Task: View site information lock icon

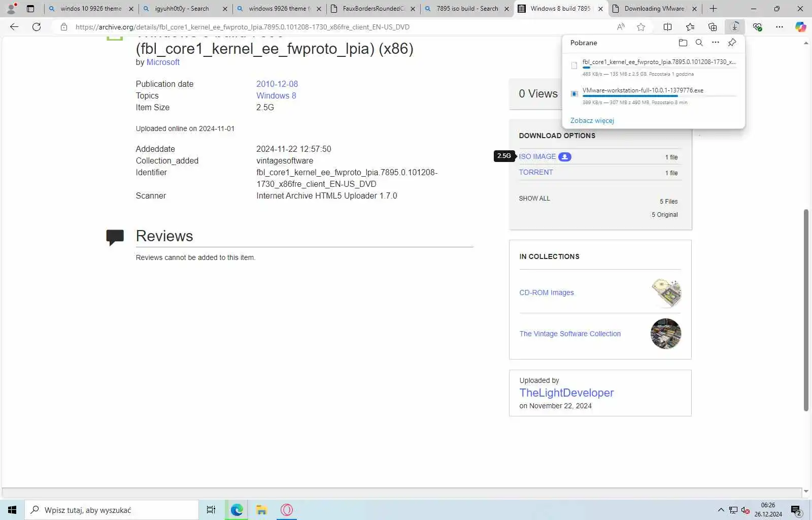Action: [64, 27]
